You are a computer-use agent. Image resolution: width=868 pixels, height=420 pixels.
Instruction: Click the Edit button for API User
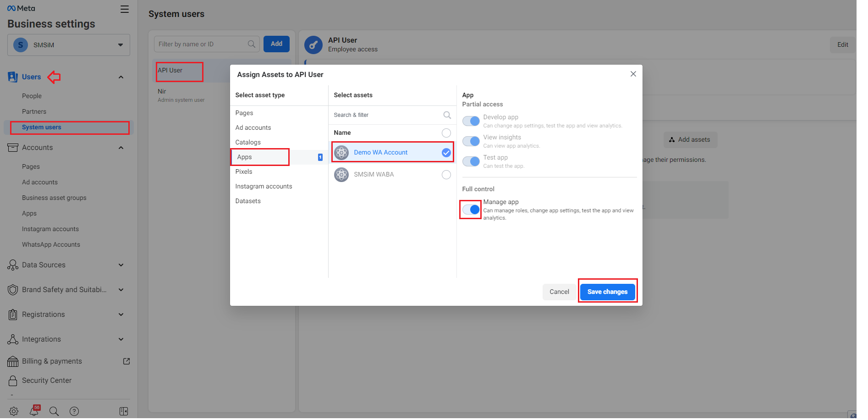pyautogui.click(x=843, y=44)
